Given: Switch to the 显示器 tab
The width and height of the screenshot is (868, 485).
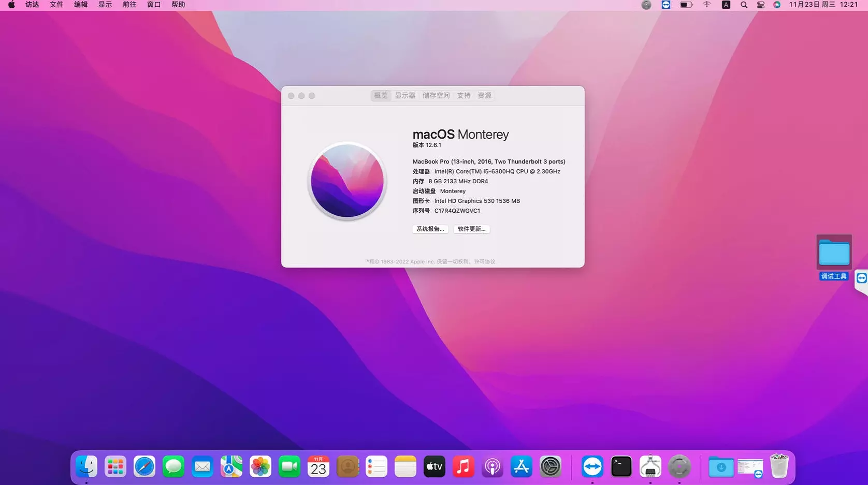Looking at the screenshot, I should point(404,95).
